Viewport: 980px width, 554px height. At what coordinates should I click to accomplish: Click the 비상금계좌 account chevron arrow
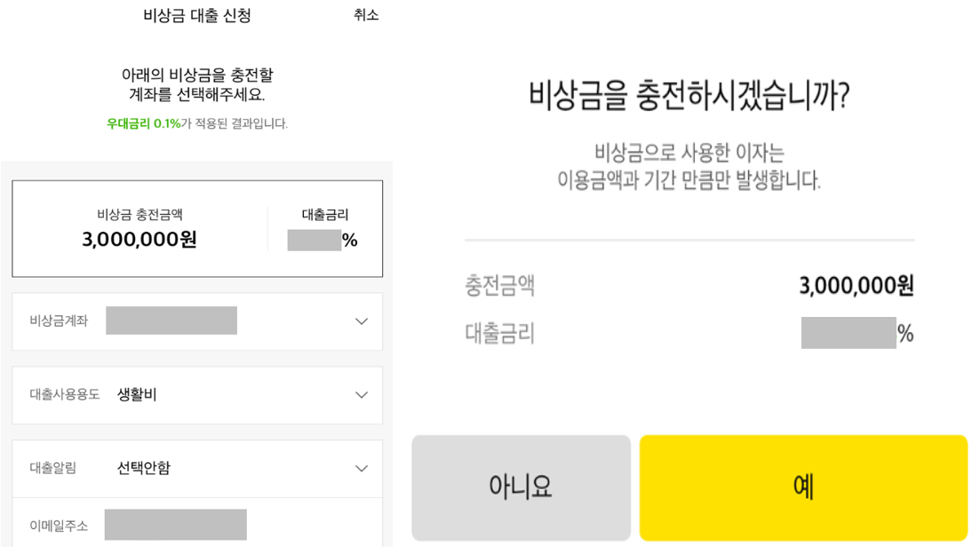click(x=362, y=321)
